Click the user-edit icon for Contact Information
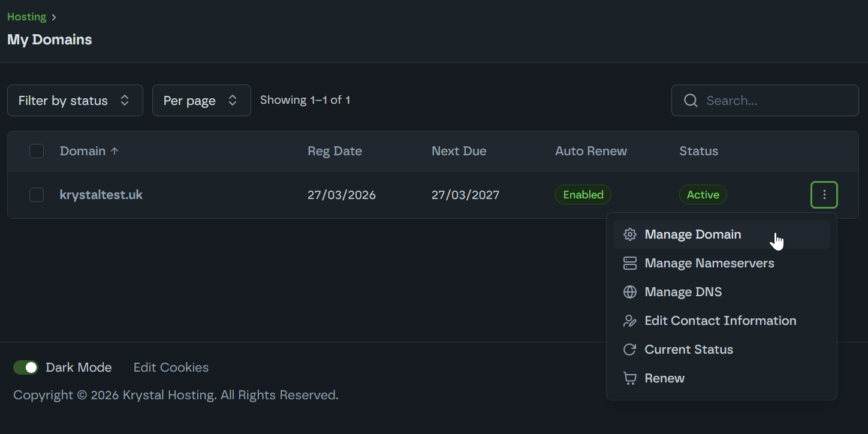 click(629, 321)
